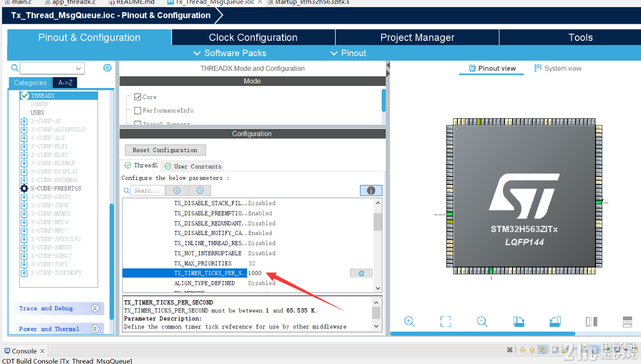Enable the PerformanceInfo checkbox
641x364 pixels.
coord(138,110)
